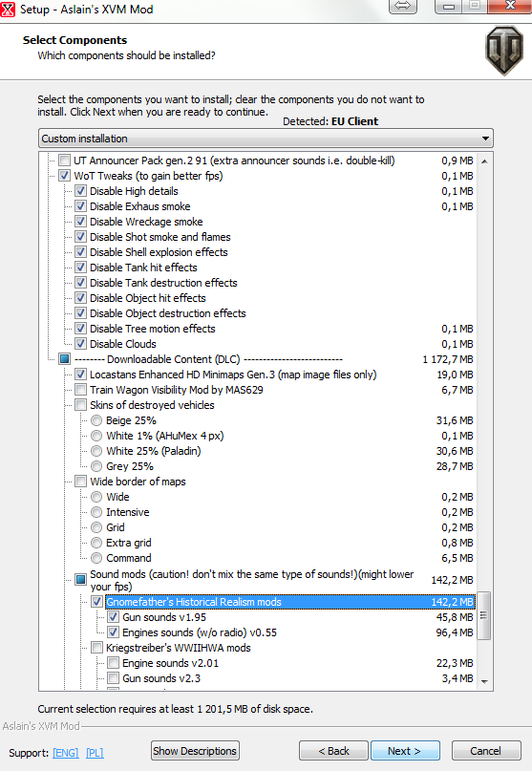Uncheck Disable Wreckage smoke
532x771 pixels.
click(x=80, y=222)
